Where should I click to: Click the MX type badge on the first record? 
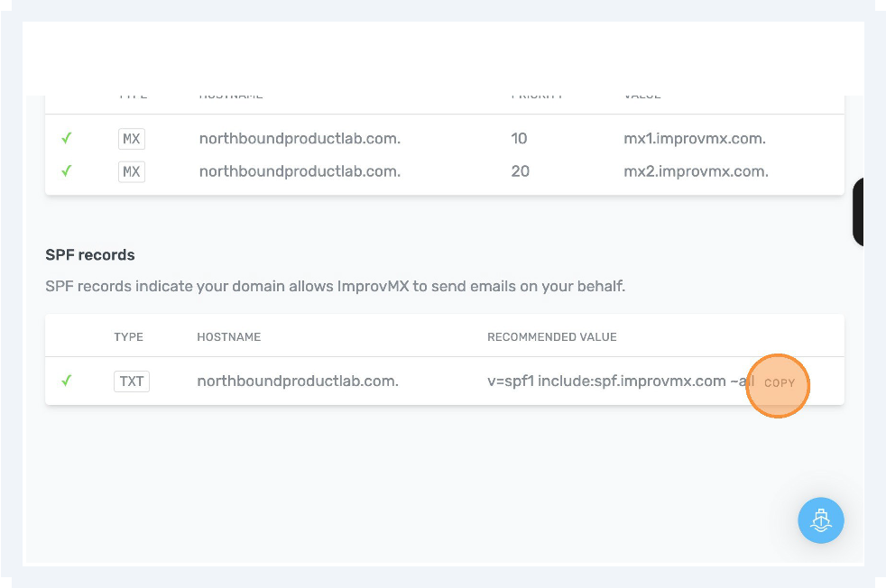pyautogui.click(x=131, y=138)
